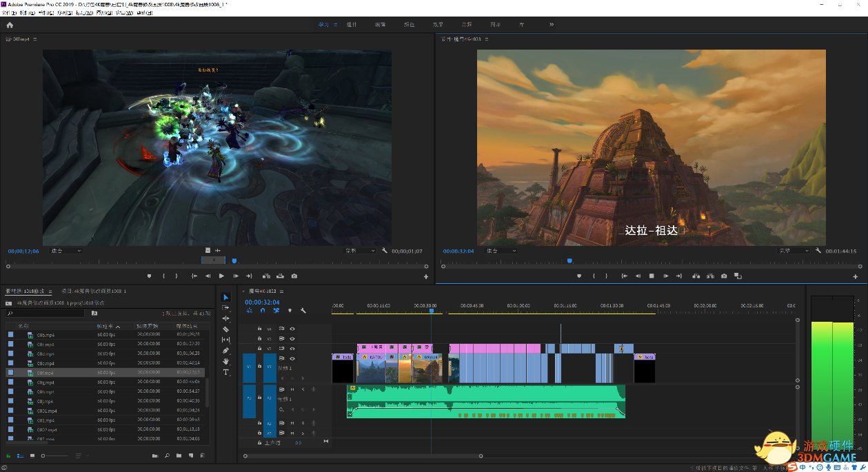Select the Type tool
Viewport: 868px width, 472px height.
(x=225, y=372)
